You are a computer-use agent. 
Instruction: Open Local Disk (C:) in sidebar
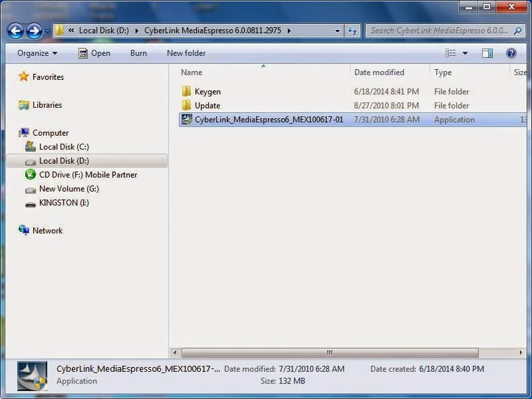point(64,146)
